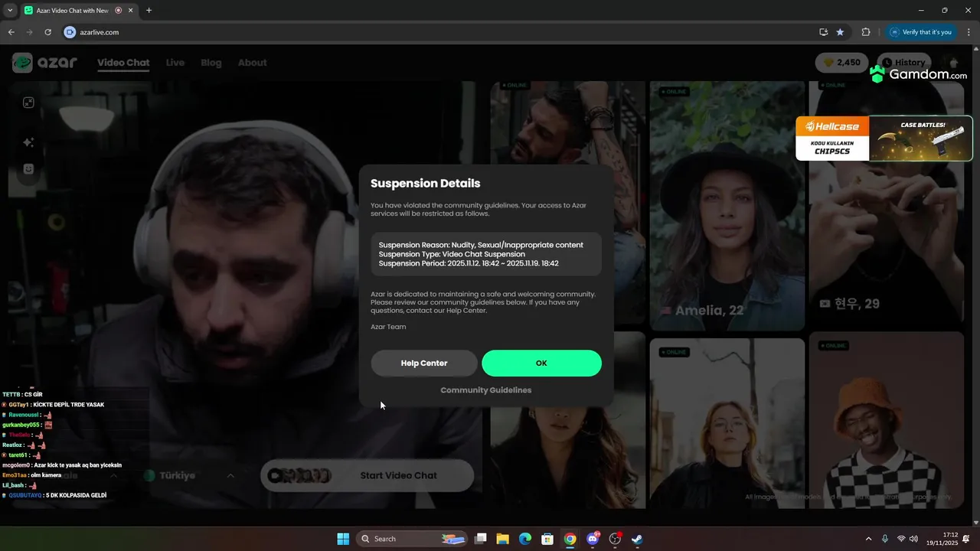Open the 현우, 29 profile card
The width and height of the screenshot is (980, 551).
tap(887, 203)
